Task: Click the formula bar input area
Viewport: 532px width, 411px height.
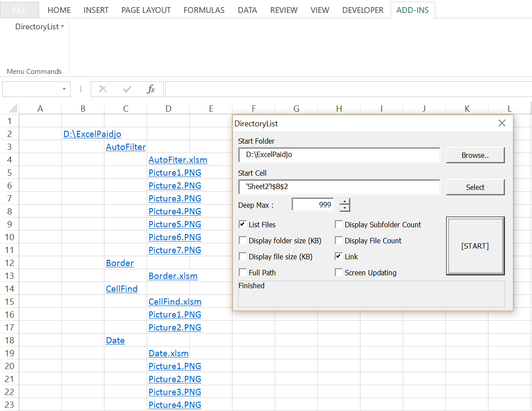Action: pos(348,89)
